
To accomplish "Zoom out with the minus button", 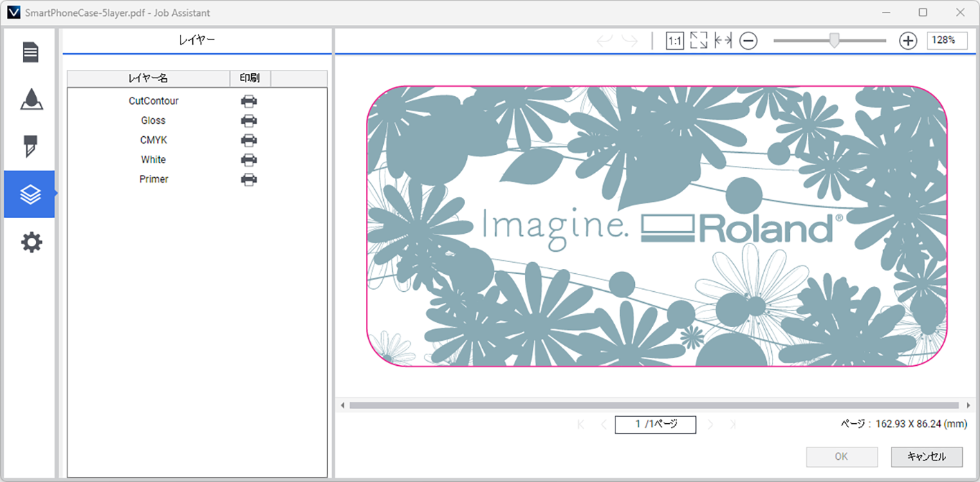I will (748, 41).
